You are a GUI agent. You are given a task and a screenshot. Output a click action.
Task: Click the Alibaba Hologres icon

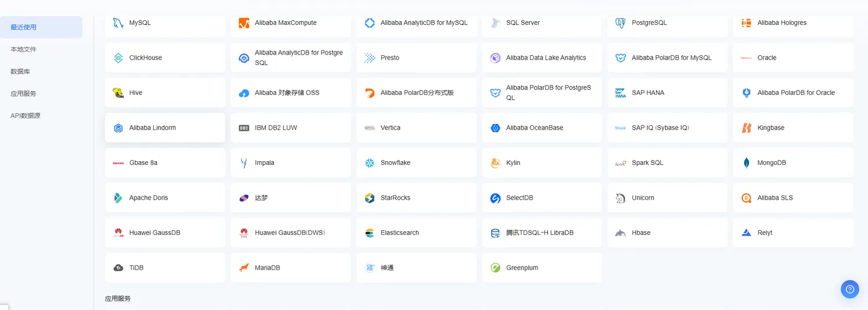(x=746, y=23)
